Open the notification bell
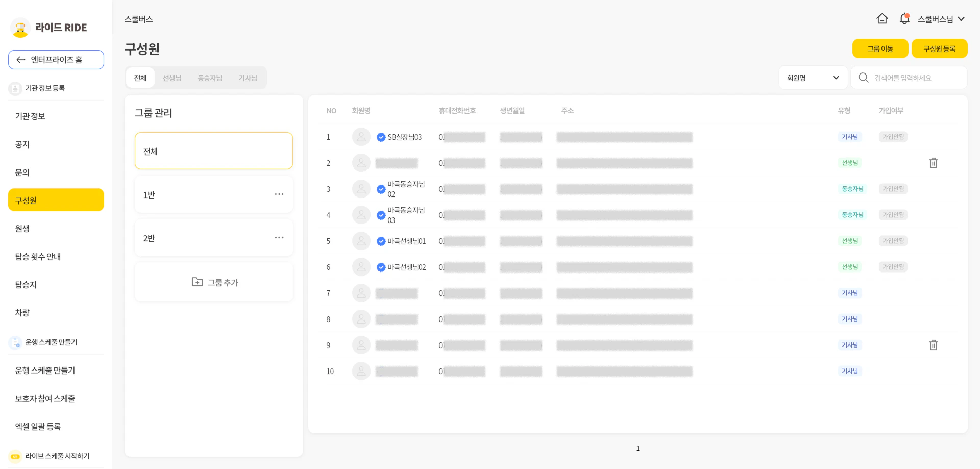 pos(904,19)
